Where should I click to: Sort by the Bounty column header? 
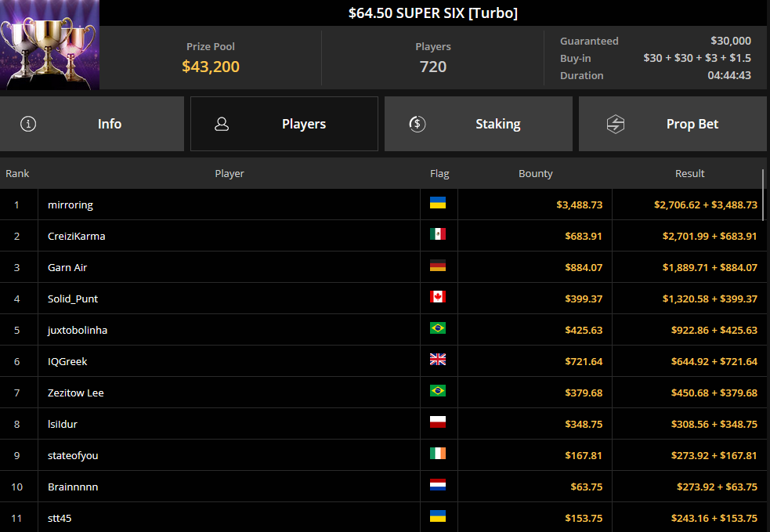(x=535, y=173)
